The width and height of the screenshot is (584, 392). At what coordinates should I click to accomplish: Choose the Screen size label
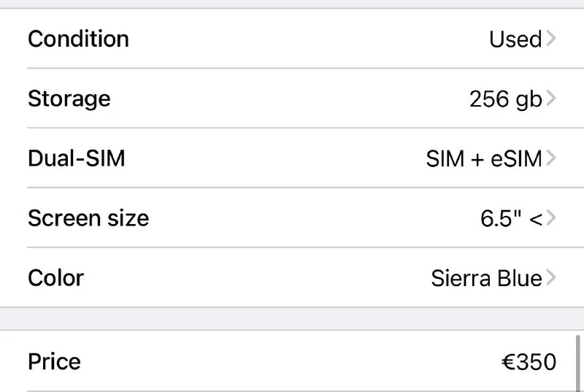pyautogui.click(x=88, y=218)
